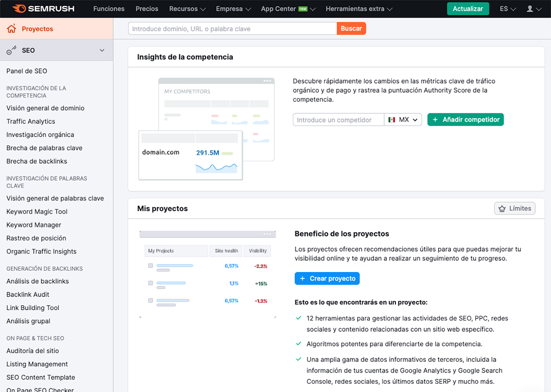The width and height of the screenshot is (551, 392).
Task: Click the Actualizar button
Action: point(468,9)
